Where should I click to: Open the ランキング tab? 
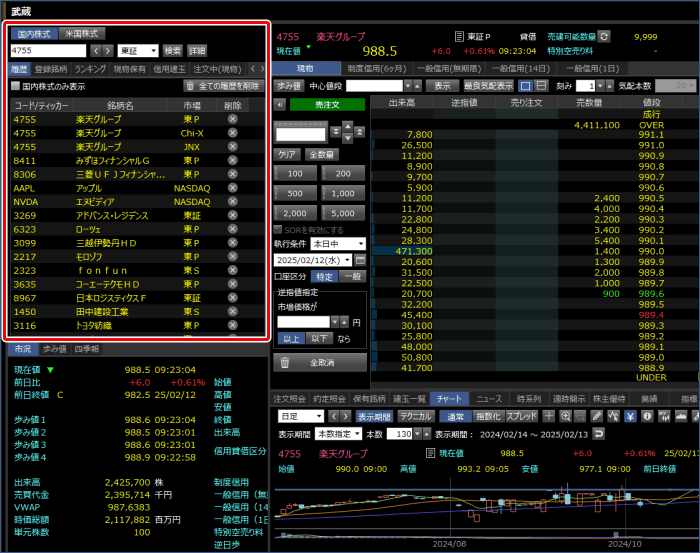coord(90,69)
